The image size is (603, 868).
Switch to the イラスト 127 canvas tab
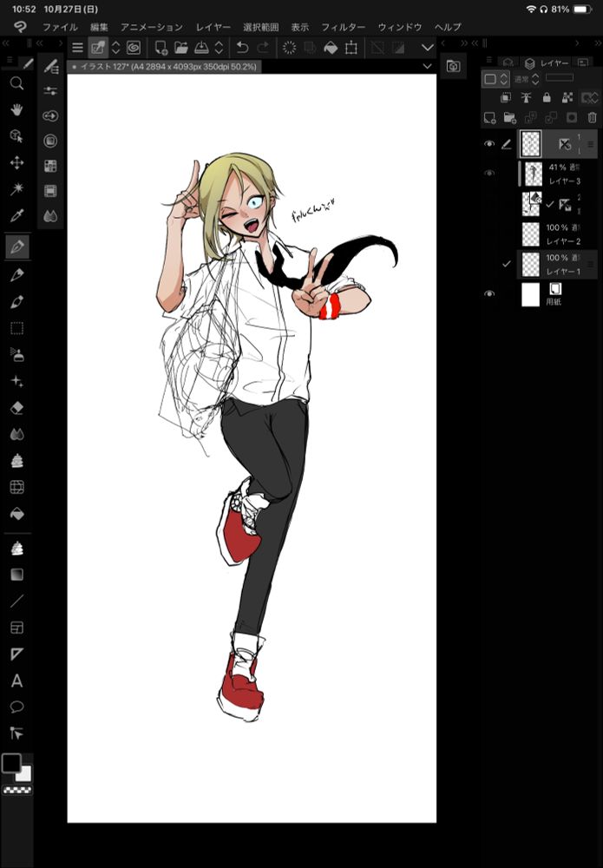[x=164, y=67]
